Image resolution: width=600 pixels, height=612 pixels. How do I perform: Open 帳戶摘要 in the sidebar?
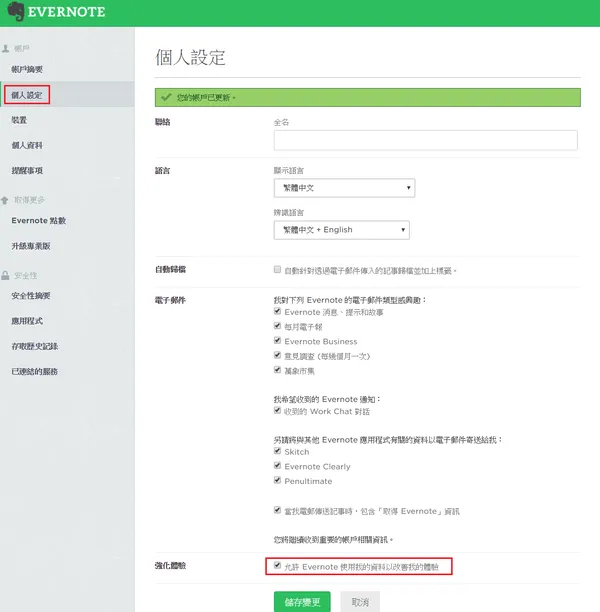27,69
